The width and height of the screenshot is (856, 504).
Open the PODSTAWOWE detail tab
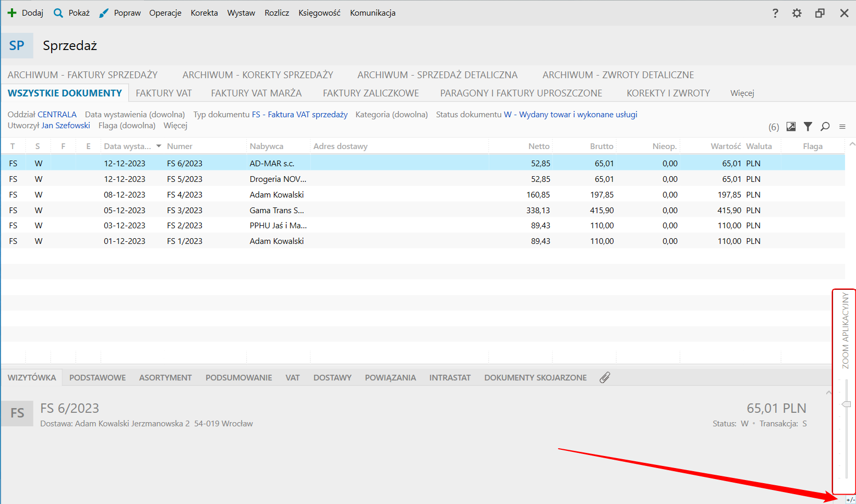(98, 378)
